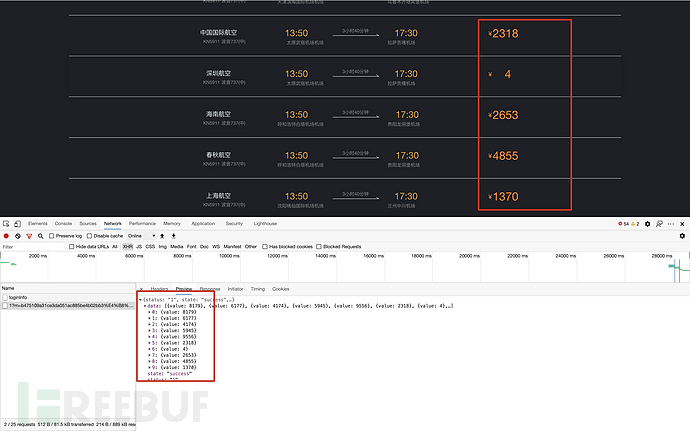Open the Security tab

click(234, 224)
